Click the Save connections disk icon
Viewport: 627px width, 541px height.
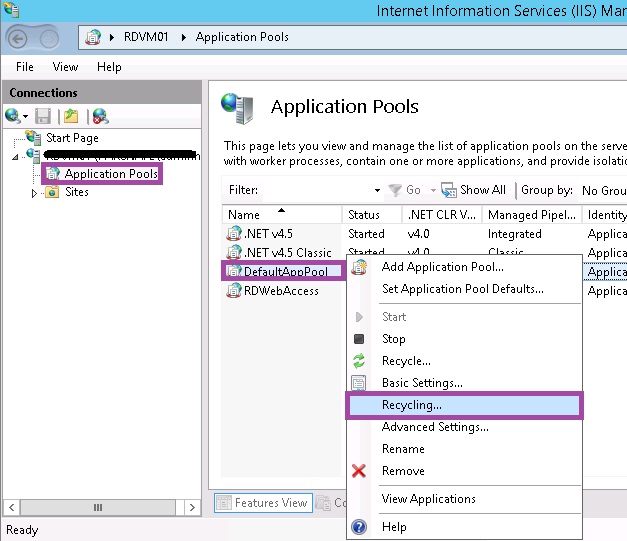tap(43, 116)
